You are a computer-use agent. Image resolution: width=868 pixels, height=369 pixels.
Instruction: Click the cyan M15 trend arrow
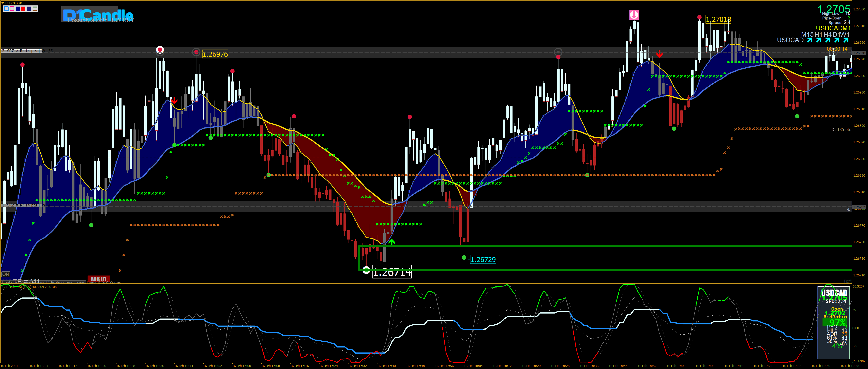[x=810, y=40]
